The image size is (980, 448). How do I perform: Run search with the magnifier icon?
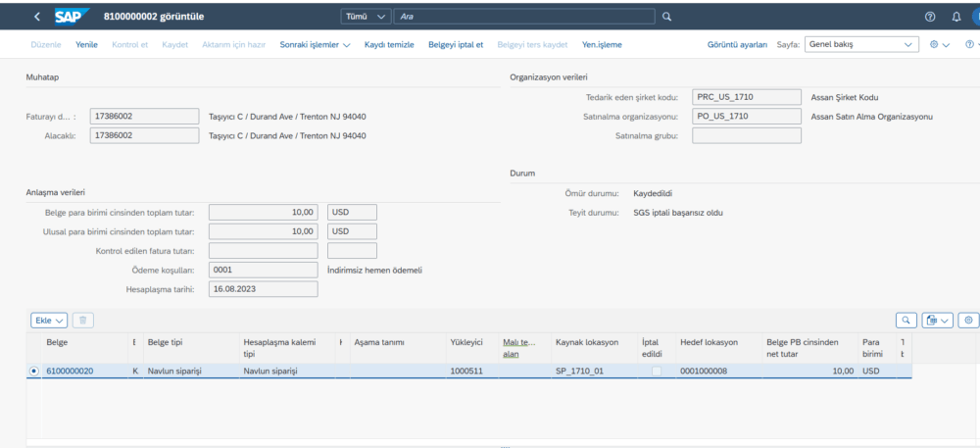[666, 17]
